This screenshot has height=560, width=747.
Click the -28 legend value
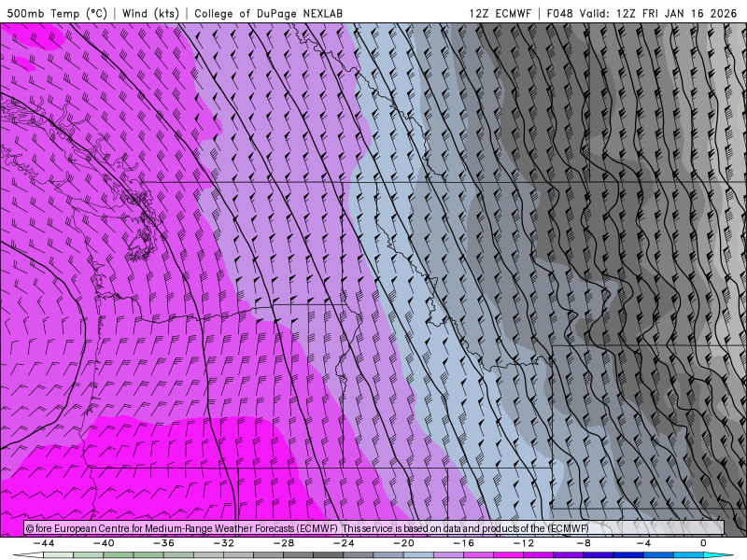(x=284, y=543)
